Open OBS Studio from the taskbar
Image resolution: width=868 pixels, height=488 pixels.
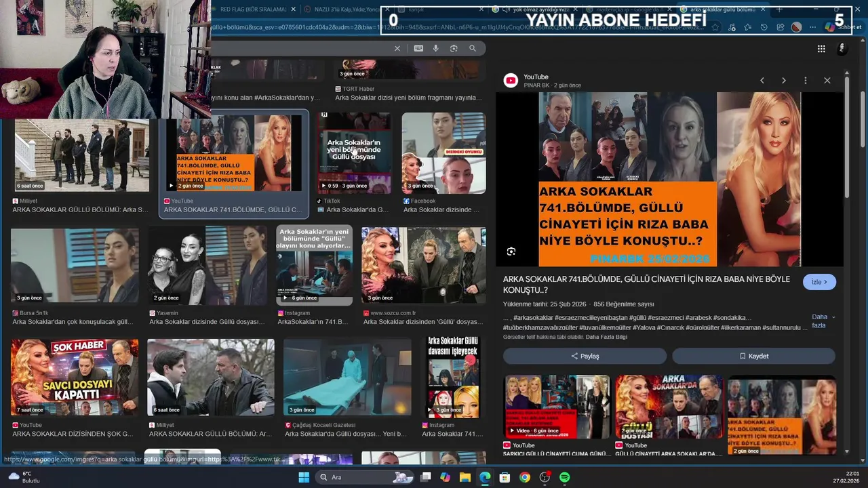(x=545, y=477)
